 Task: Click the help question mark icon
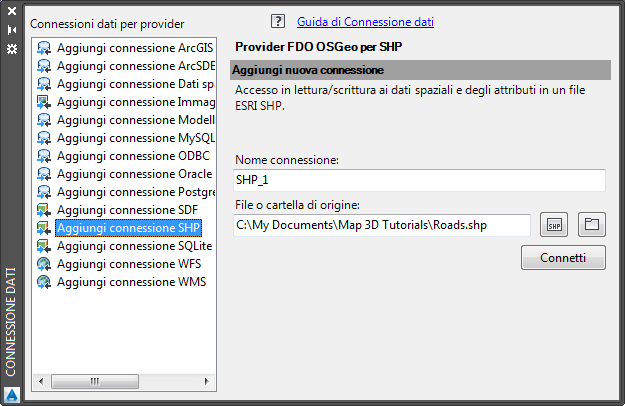click(278, 21)
